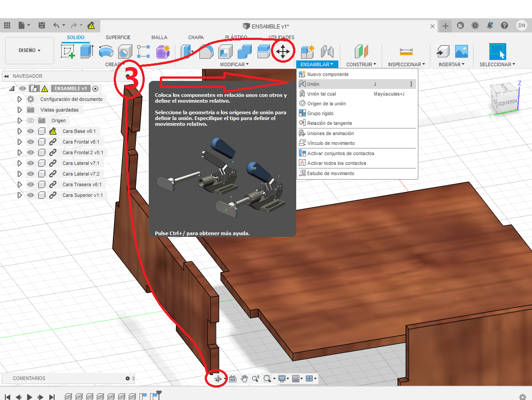Expand the Cara Superior v1:1 node
Viewport: 532px width, 400px height.
20,195
